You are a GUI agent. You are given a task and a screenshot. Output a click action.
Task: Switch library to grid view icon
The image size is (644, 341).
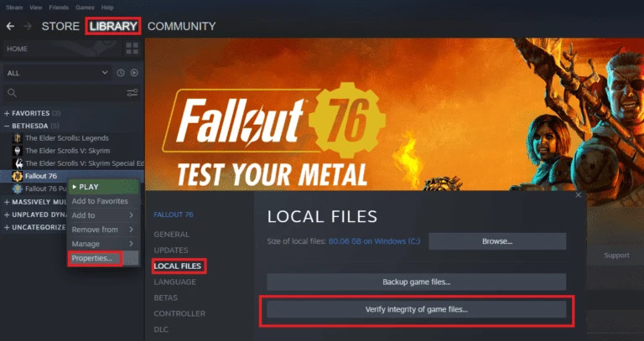[x=132, y=49]
